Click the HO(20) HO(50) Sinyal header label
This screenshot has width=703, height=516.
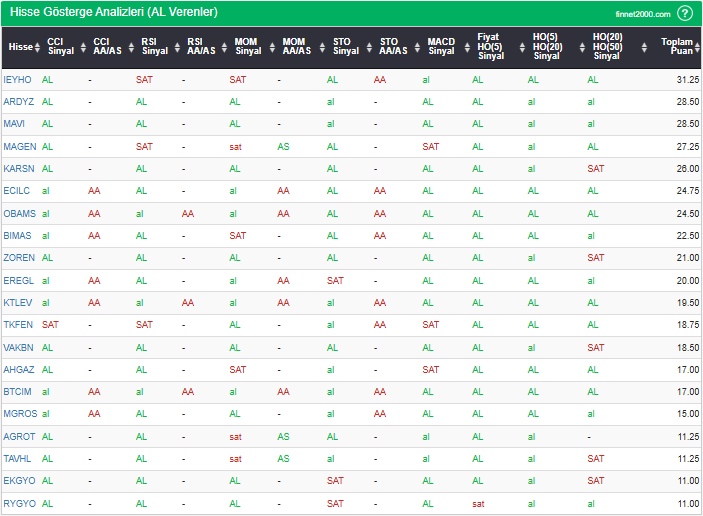[608, 46]
